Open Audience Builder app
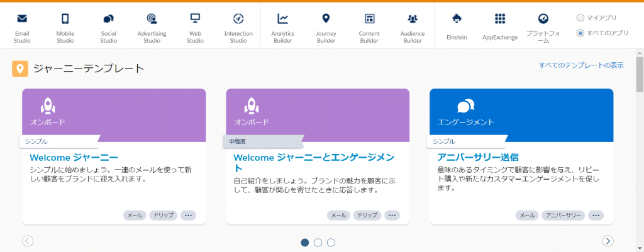644x252 pixels. [x=413, y=28]
